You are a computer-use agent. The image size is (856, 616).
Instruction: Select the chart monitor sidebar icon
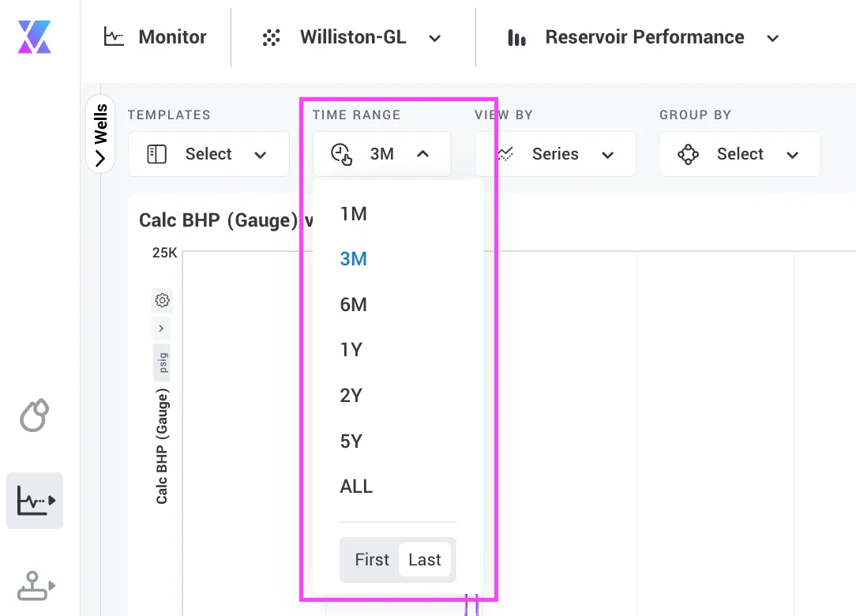[35, 500]
